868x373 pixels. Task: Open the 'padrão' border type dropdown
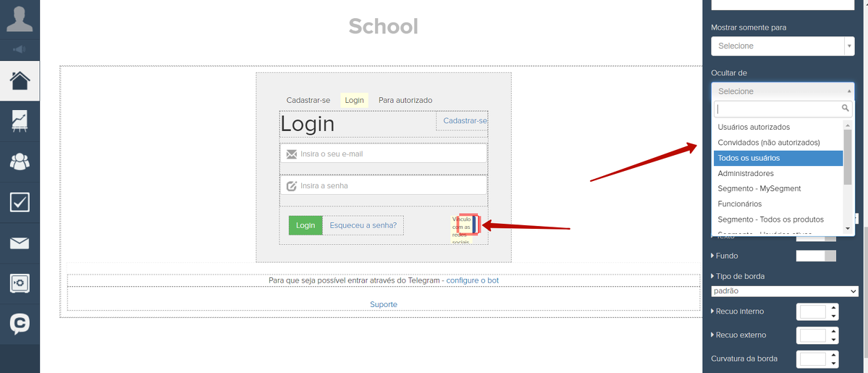785,291
